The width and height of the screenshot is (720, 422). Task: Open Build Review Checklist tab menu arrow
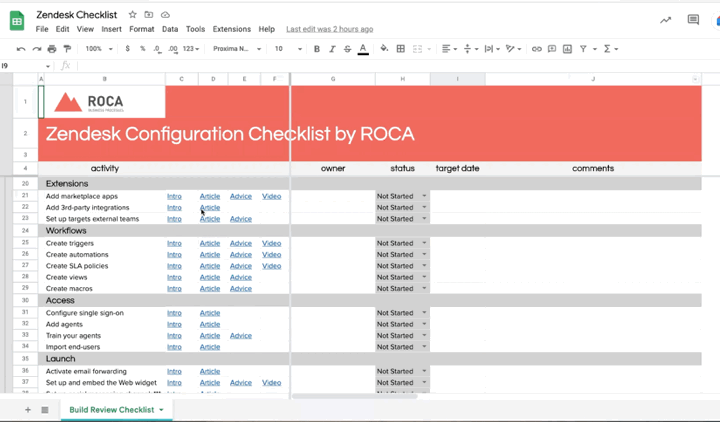(161, 410)
